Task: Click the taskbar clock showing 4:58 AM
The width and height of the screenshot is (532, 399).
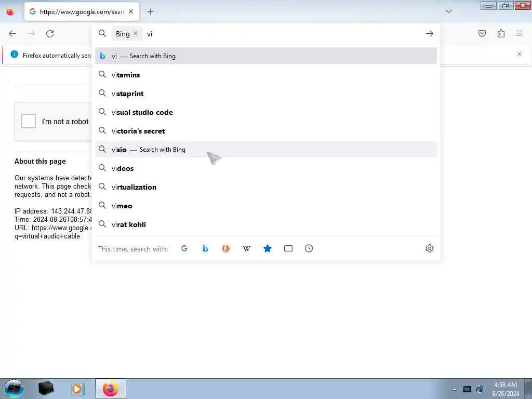Action: (x=506, y=389)
